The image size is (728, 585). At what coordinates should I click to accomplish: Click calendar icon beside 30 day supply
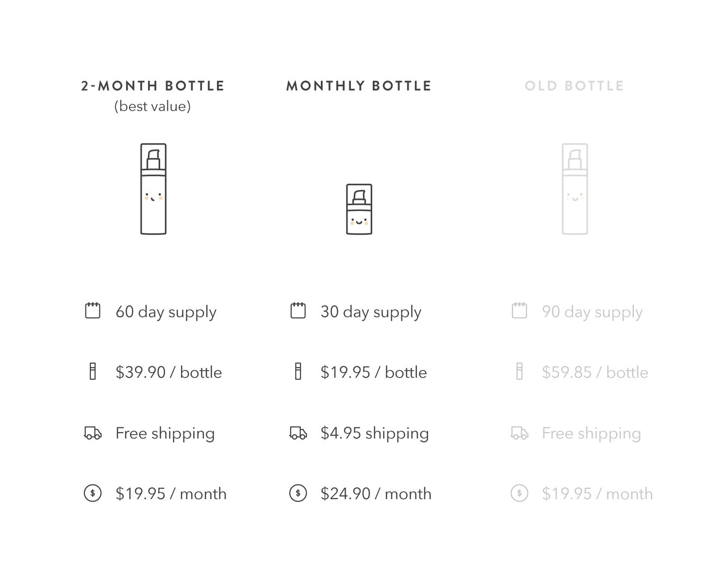(298, 310)
